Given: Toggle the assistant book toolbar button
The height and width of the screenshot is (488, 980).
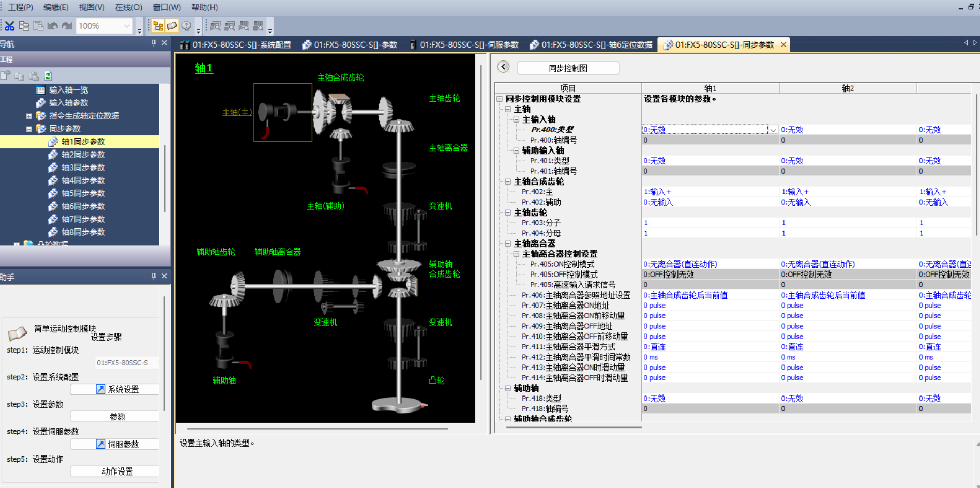Looking at the screenshot, I should click(x=172, y=26).
